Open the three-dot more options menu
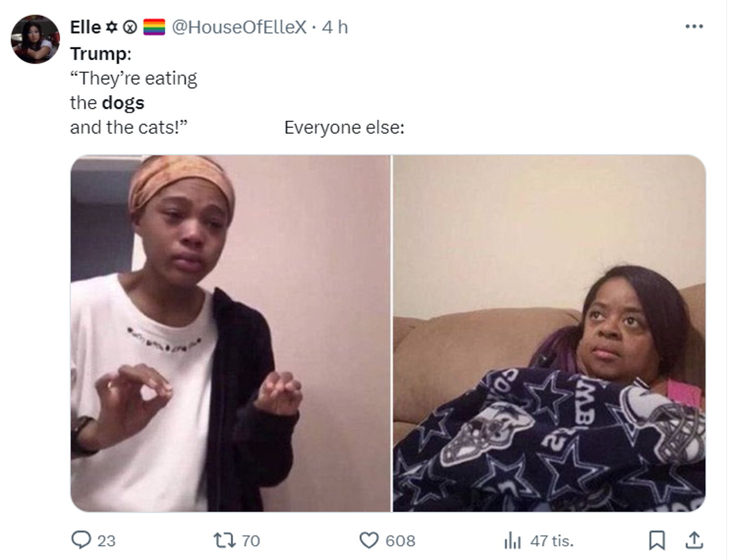 point(694,26)
